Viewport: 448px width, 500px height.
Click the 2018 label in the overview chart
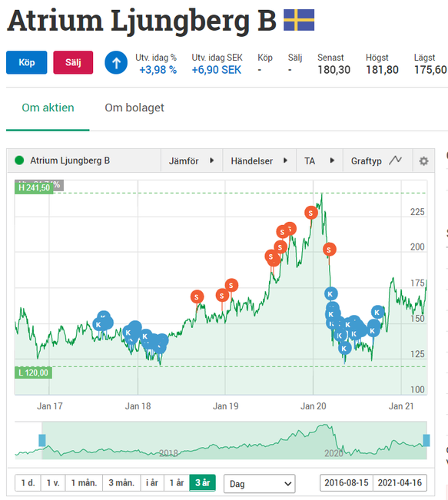pos(168,453)
